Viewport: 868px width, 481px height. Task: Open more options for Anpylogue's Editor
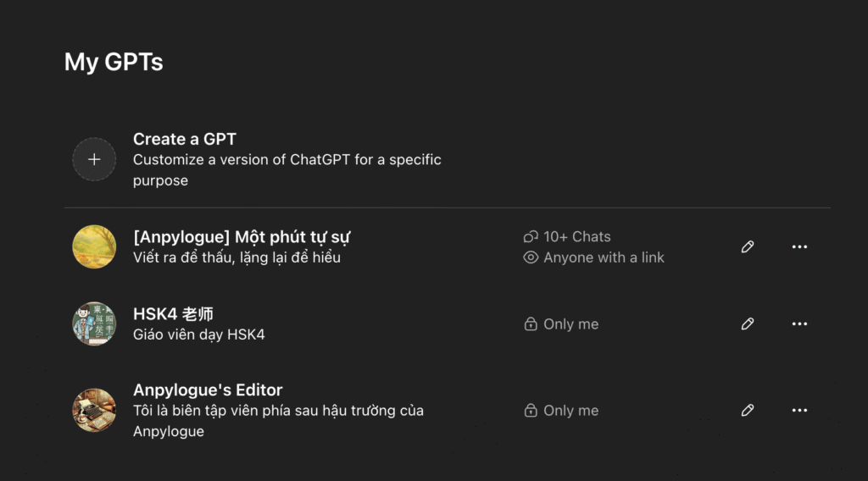(799, 410)
